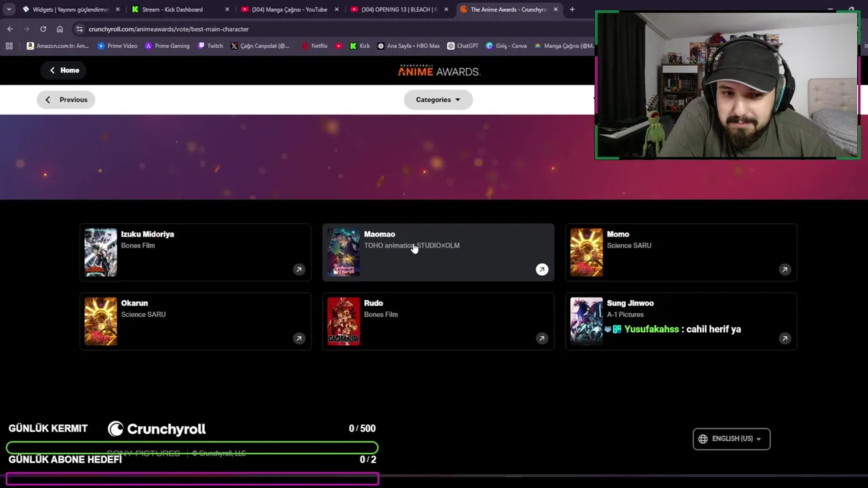
Task: Open the Giriş - Canva bookmark
Action: point(506,46)
